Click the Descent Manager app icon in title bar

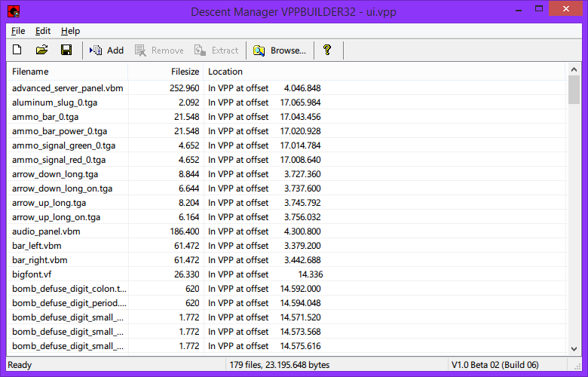click(13, 11)
